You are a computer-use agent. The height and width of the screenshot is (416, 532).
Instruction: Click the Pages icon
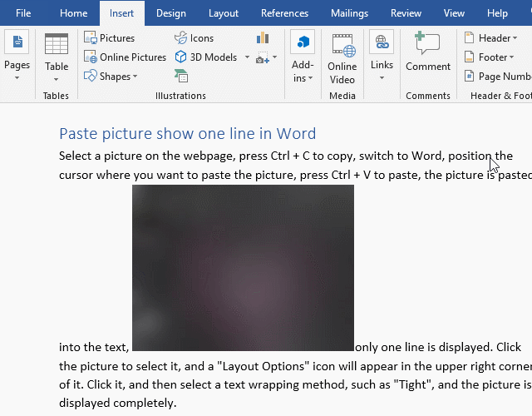[x=17, y=42]
